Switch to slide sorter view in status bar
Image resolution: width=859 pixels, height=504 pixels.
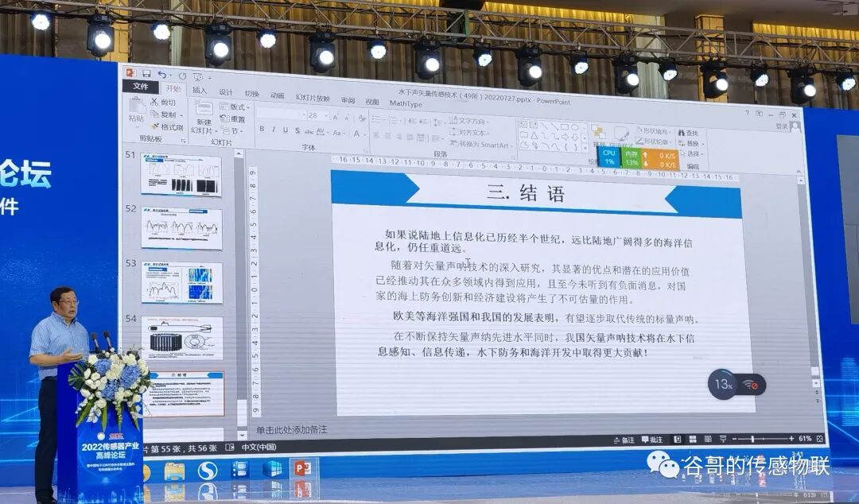click(693, 438)
